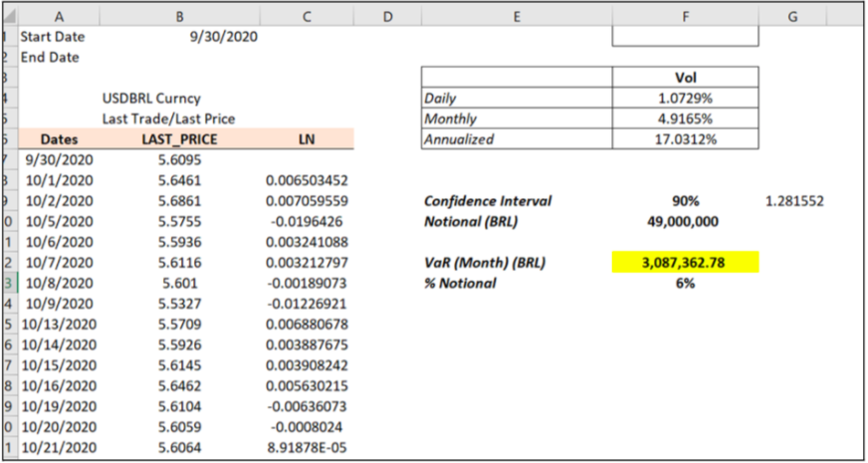Image resolution: width=868 pixels, height=463 pixels.
Task: Select start date value 9/30/2020 in column B
Action: coord(180,37)
